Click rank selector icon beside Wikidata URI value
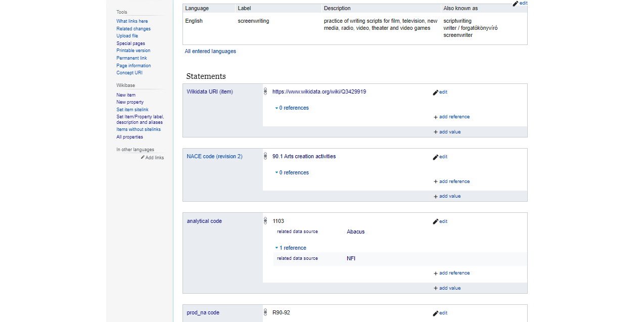Viewport: 644px width, 322px height. [265, 92]
